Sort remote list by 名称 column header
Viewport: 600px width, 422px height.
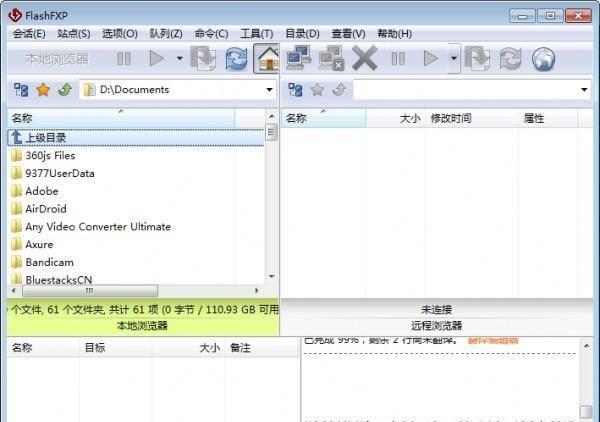tap(324, 118)
